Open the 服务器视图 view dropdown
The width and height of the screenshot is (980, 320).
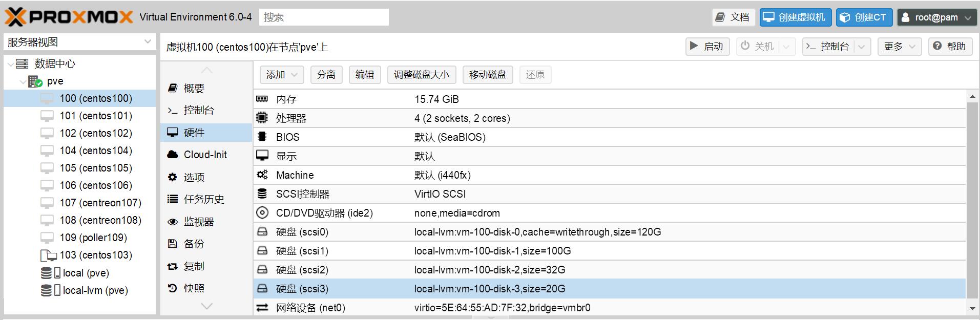click(148, 41)
